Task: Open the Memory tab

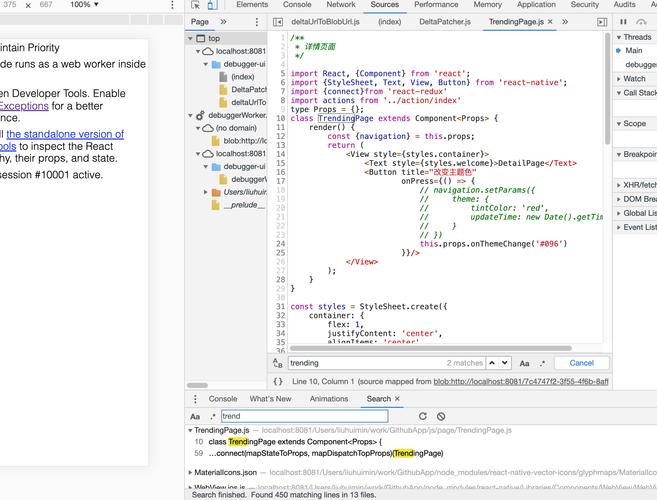Action: 487,5
